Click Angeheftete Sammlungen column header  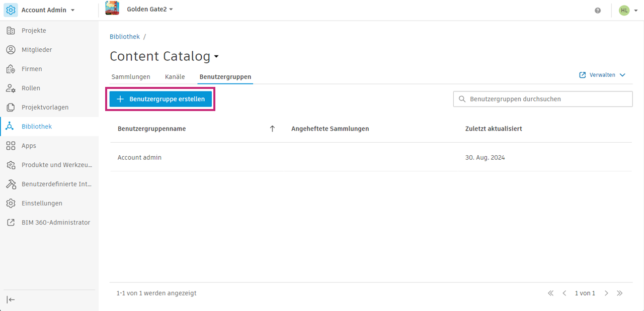coord(330,129)
